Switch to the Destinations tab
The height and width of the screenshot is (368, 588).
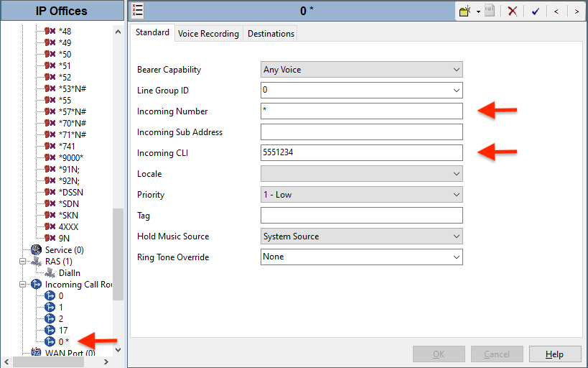point(271,34)
